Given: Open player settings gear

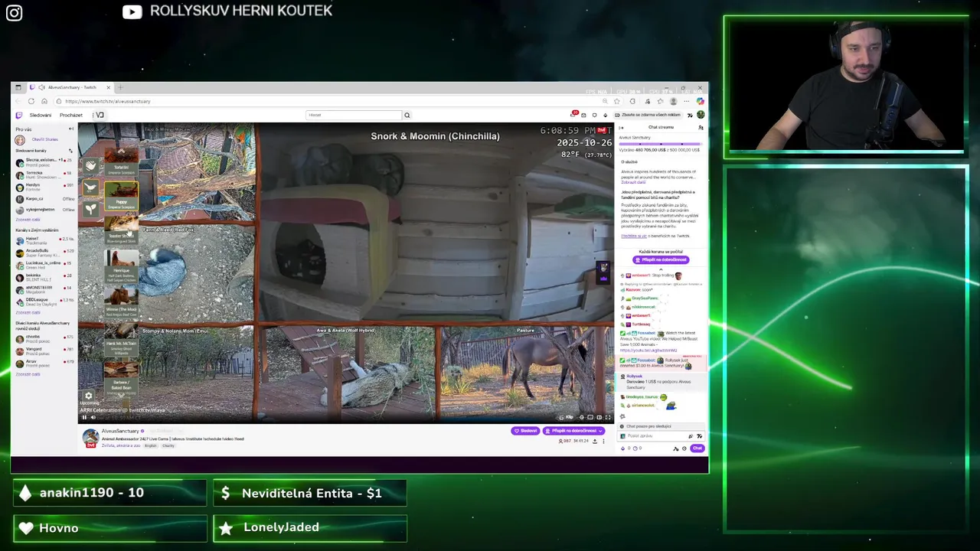Looking at the screenshot, I should coord(582,417).
